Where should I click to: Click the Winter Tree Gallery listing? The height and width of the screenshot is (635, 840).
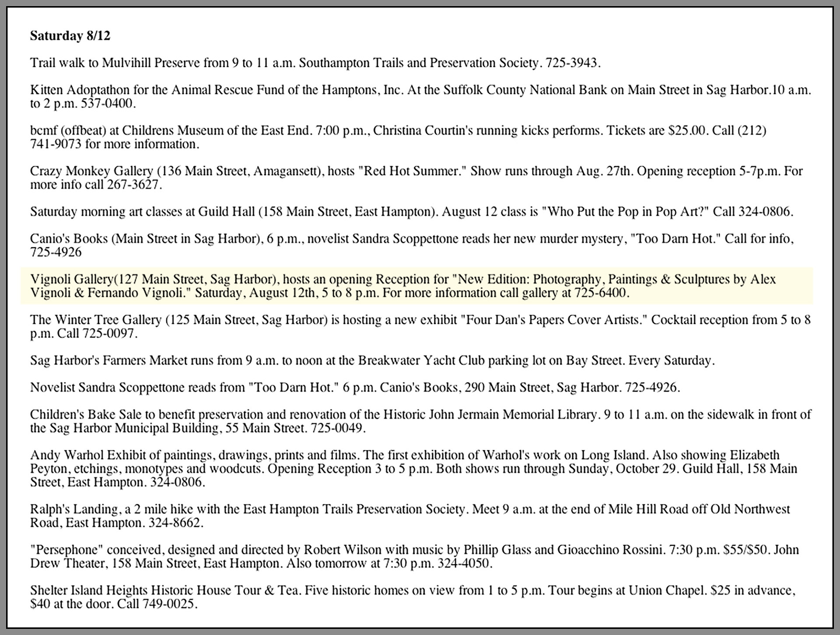tap(420, 320)
